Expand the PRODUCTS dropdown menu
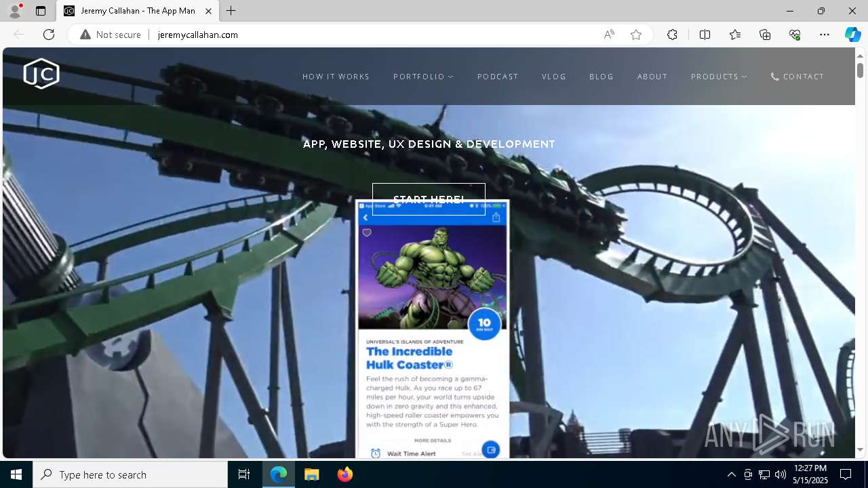Image resolution: width=868 pixels, height=488 pixels. (x=719, y=77)
